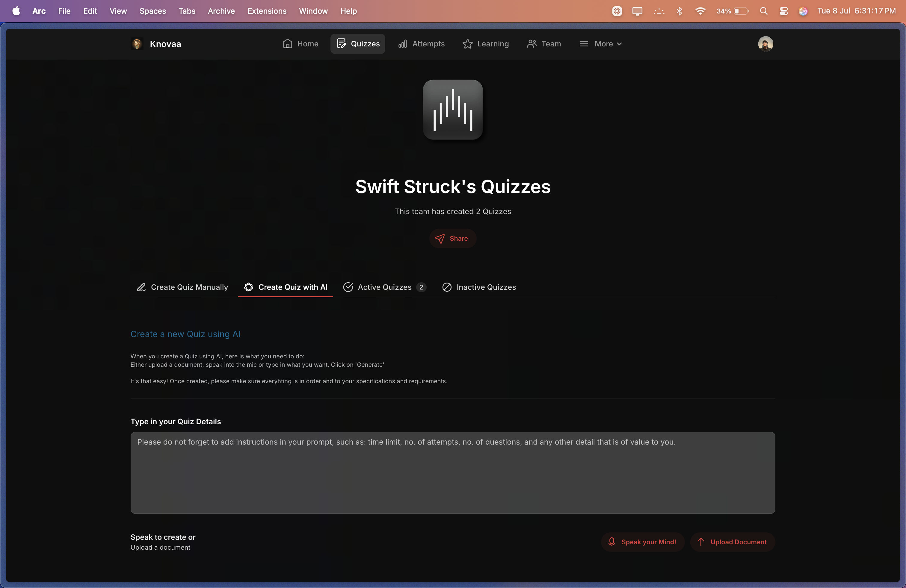
Task: Check the battery status indicator
Action: (x=733, y=11)
